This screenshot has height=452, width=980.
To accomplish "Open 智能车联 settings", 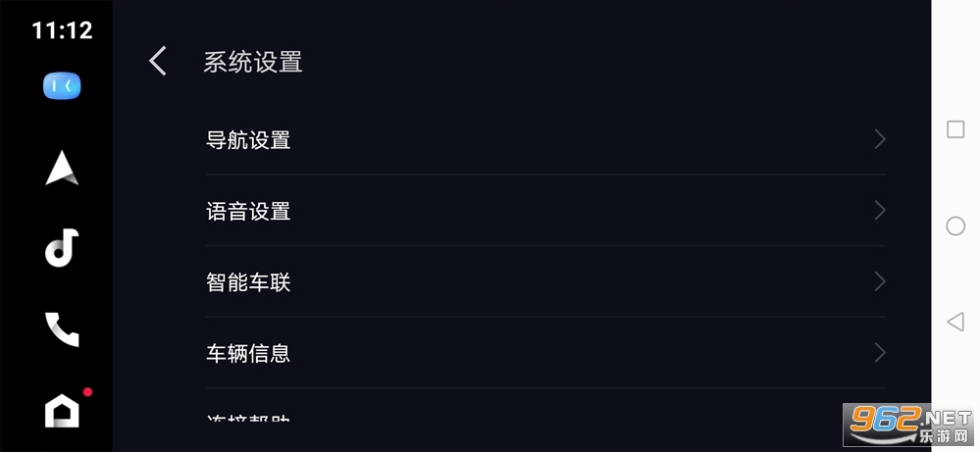I will click(248, 283).
